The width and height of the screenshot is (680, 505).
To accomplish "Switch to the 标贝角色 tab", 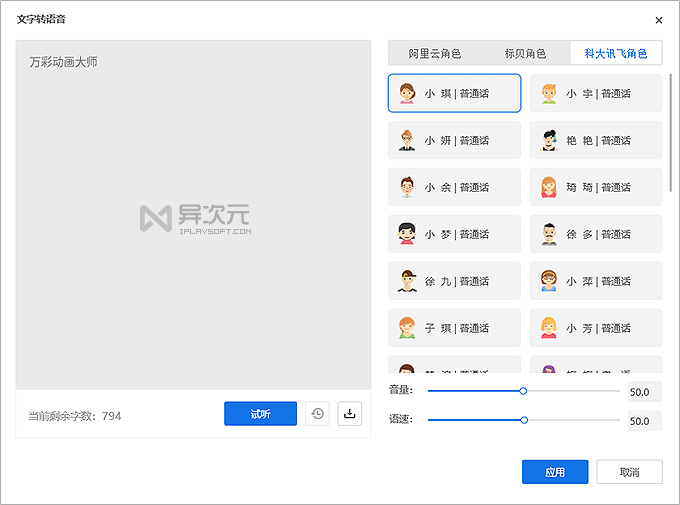I will point(525,53).
